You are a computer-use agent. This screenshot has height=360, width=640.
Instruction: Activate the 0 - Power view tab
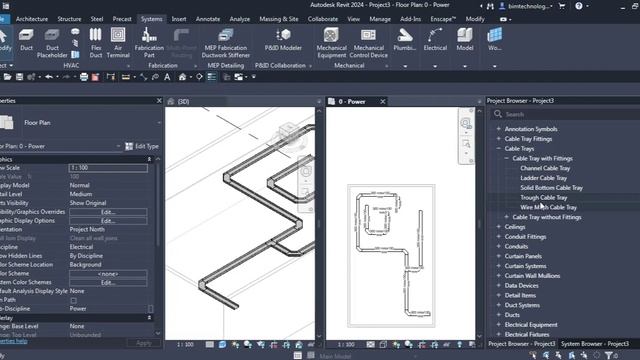pyautogui.click(x=352, y=101)
